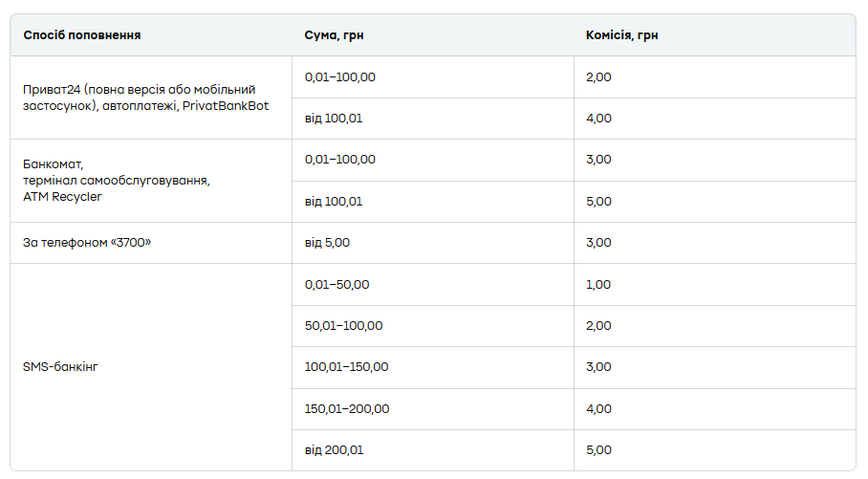This screenshot has width=868, height=479.
Task: Click the "Сума, грн" column header
Action: click(x=334, y=35)
